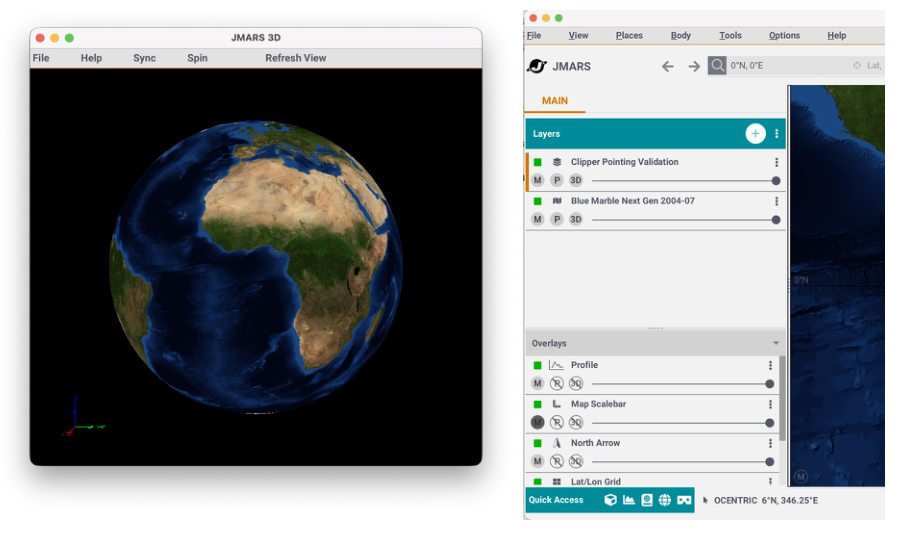Image resolution: width=920 pixels, height=535 pixels.
Task: Click the Overlays panel vertical scrollbar
Action: 782,398
